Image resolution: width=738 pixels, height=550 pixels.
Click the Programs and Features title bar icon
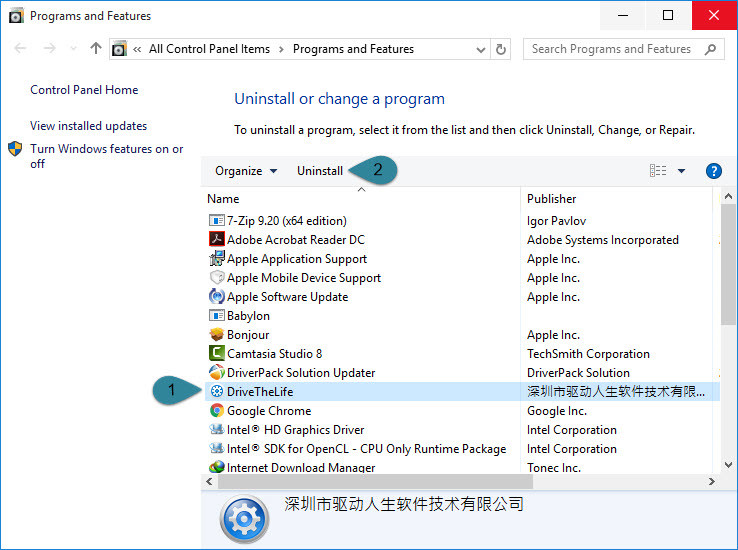(x=16, y=16)
